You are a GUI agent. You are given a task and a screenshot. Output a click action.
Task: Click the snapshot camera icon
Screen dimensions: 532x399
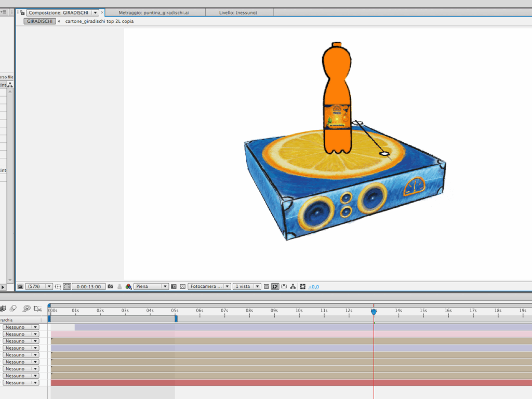coord(110,286)
